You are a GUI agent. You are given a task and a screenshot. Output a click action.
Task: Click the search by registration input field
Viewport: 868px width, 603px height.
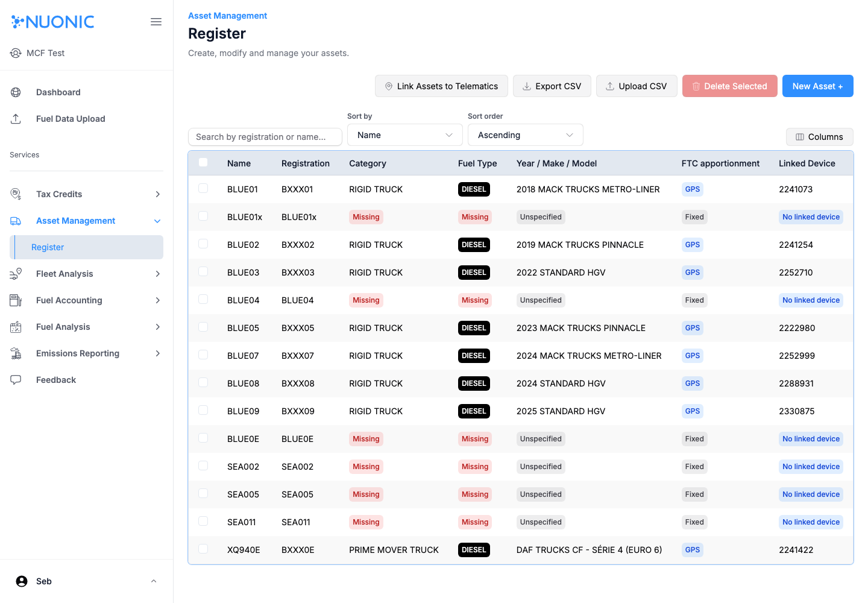[265, 137]
